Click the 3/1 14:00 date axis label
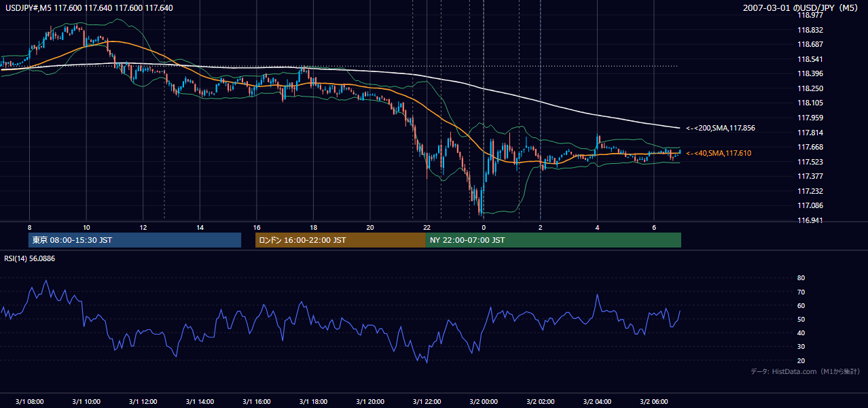 click(x=200, y=401)
